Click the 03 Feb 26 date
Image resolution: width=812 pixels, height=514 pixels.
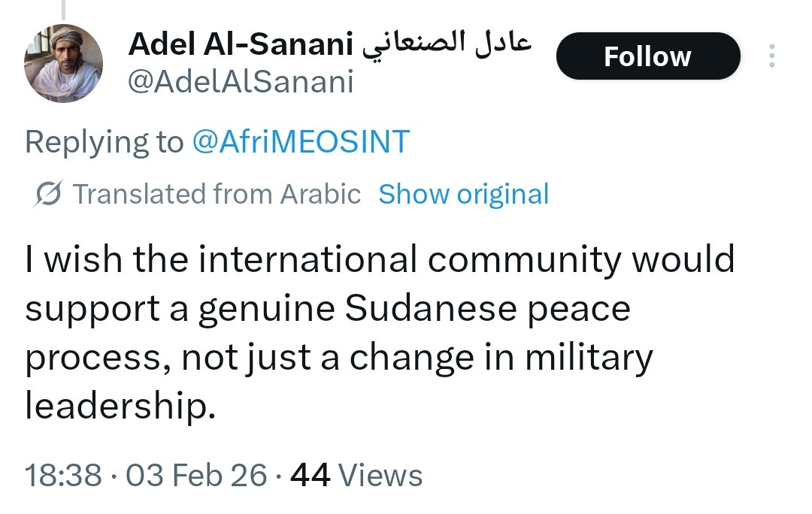(x=196, y=476)
